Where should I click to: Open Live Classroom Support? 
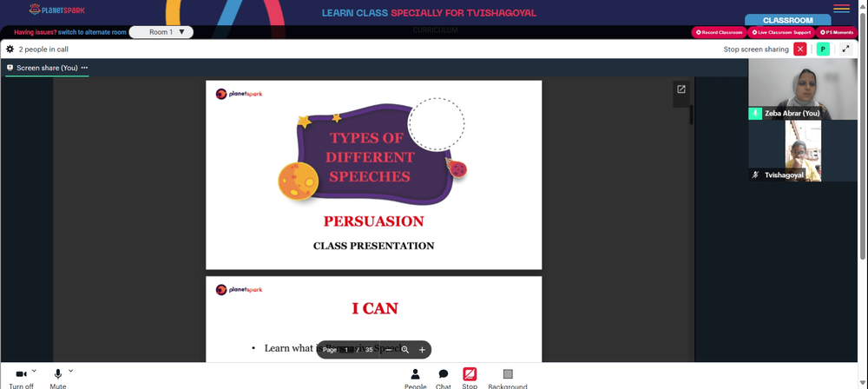[781, 32]
